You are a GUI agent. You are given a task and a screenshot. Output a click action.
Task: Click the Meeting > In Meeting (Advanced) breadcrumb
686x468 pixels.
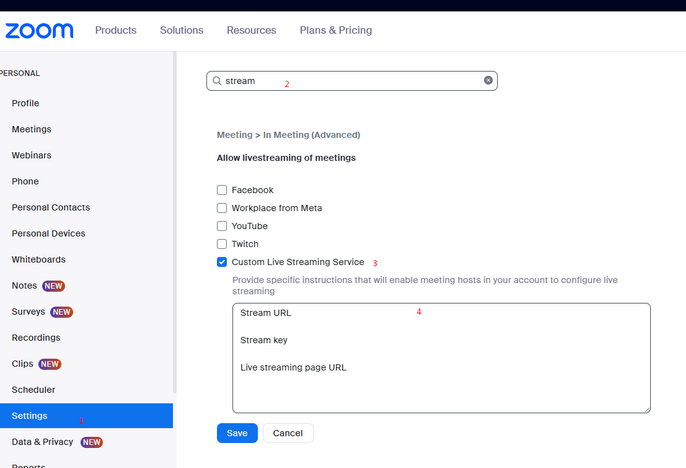coord(288,135)
